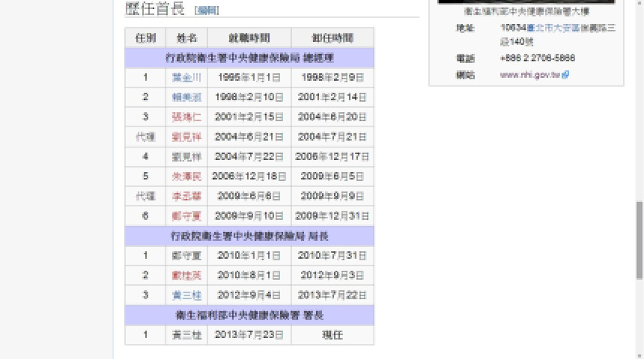
Task: Click the 現任 cell in last row
Action: point(332,335)
